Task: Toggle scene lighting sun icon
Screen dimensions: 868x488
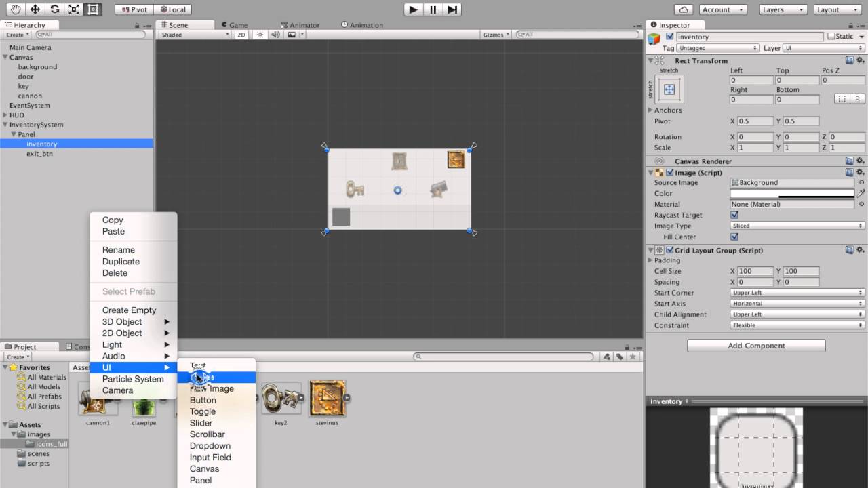Action: click(260, 35)
